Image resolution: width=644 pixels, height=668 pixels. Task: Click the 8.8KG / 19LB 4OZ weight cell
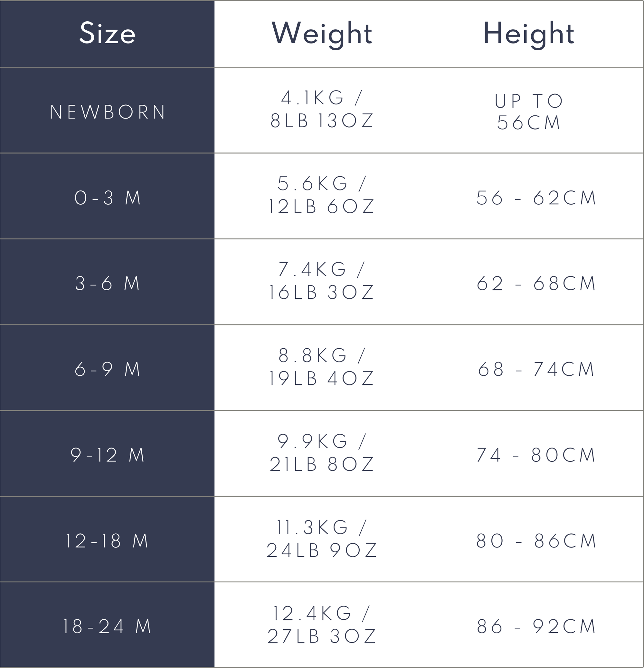click(322, 367)
